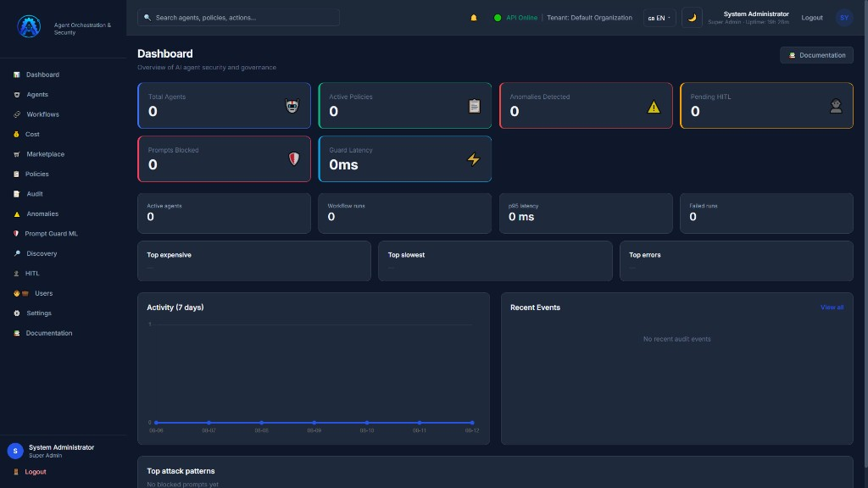Click the Top expensive panel title
The height and width of the screenshot is (488, 868).
tap(169, 255)
